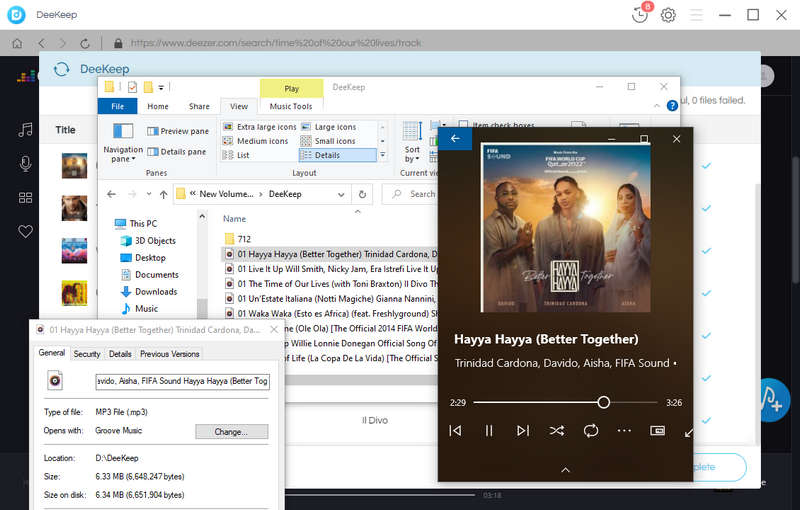Go up one folder in File Explorer
800x510 pixels.
tap(163, 194)
